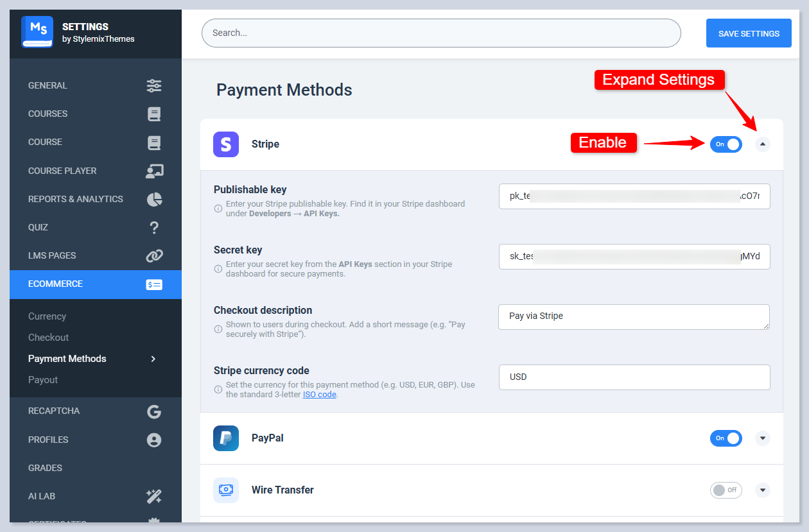Enable the Wire Transfer toggle
This screenshot has height=532, width=809.
tap(726, 490)
